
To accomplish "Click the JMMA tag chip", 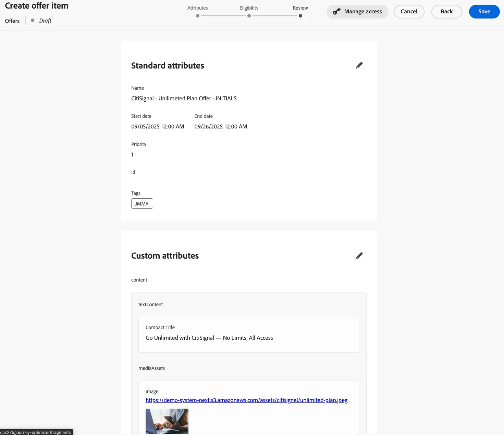I will tap(142, 204).
